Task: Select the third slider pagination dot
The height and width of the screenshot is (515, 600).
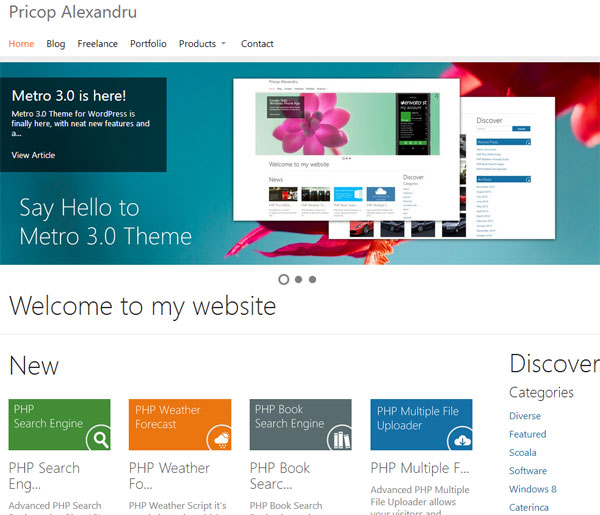Action: pyautogui.click(x=313, y=280)
